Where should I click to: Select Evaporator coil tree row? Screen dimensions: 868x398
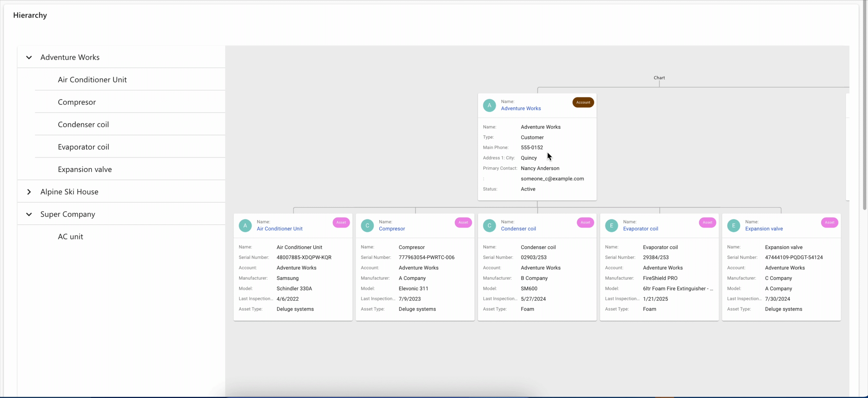tap(130, 146)
